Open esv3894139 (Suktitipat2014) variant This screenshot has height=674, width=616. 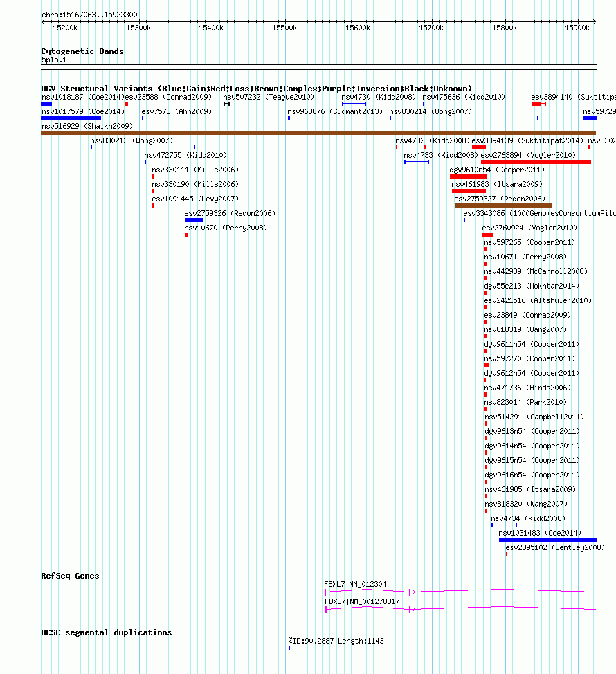(x=527, y=141)
